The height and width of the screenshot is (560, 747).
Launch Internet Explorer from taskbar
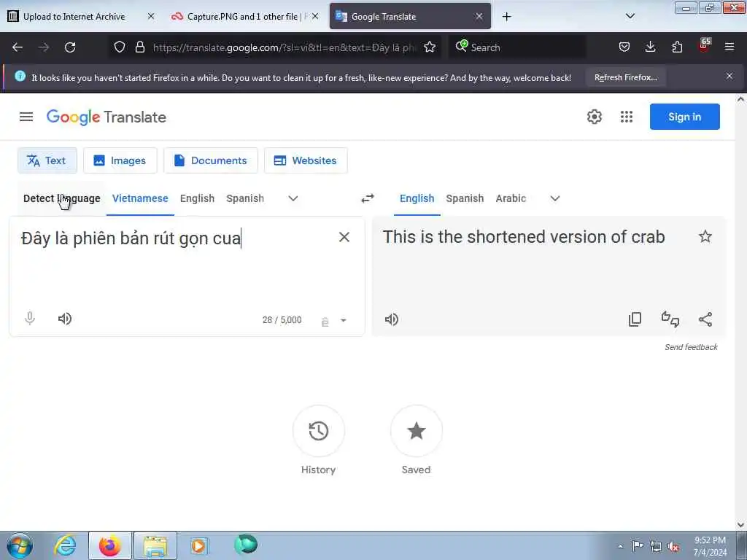(65, 545)
